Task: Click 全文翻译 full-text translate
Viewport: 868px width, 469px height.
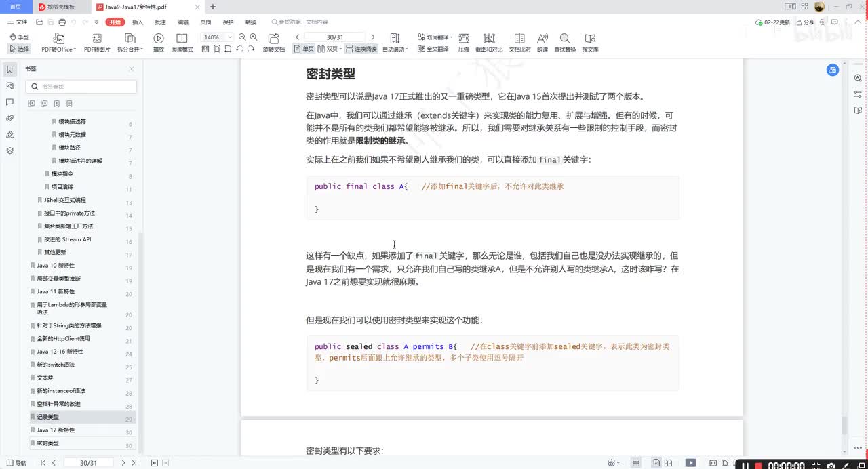Action: click(x=432, y=49)
